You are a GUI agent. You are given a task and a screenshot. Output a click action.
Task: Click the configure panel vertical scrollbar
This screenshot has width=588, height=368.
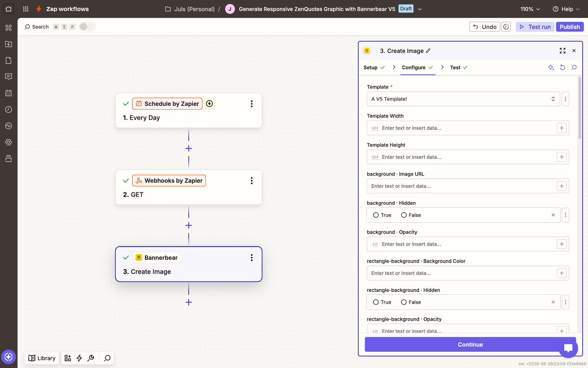pos(579,108)
